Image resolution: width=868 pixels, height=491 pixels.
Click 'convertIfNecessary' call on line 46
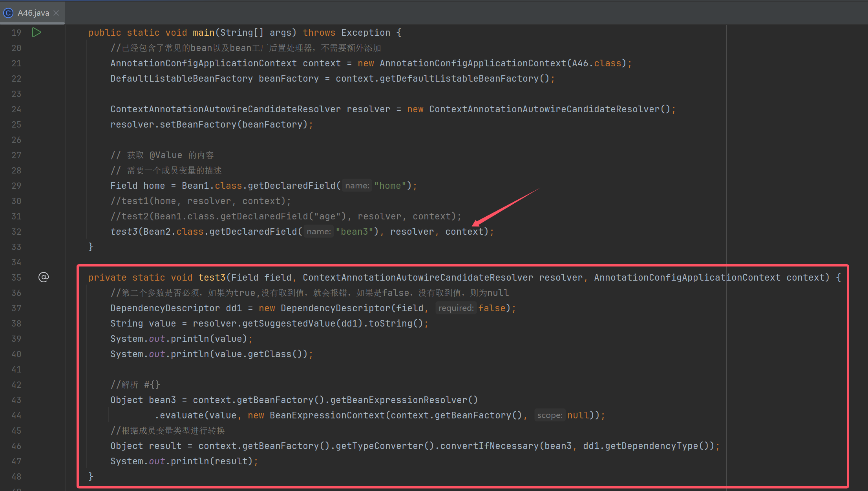(x=489, y=446)
